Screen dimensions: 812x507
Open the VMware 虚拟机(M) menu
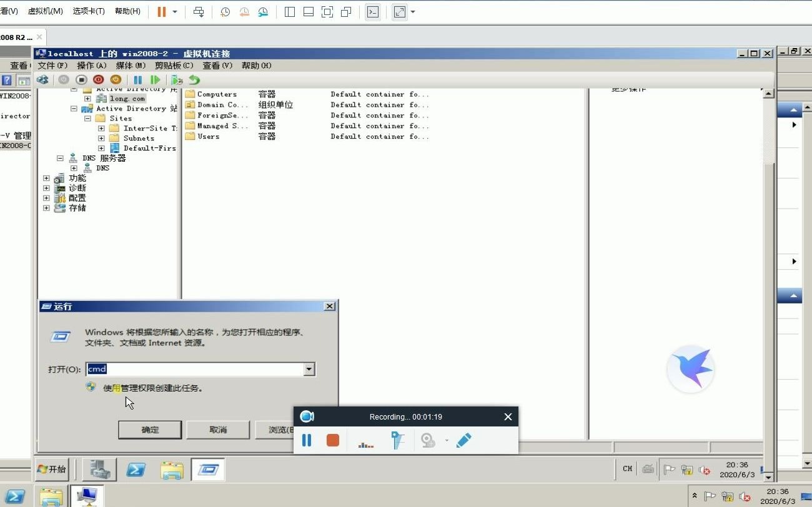(45, 11)
